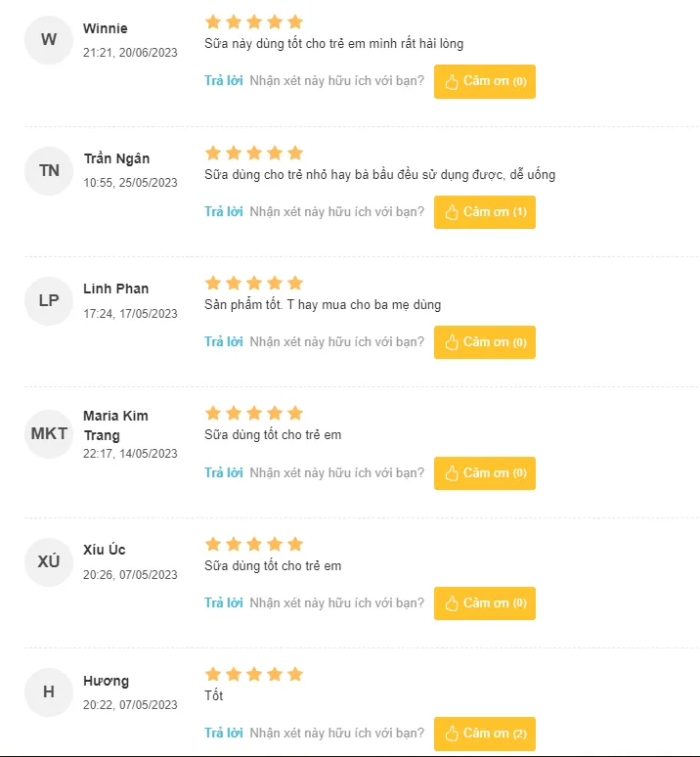Click thumbs-up icon on Linh Phan's review

(x=452, y=342)
